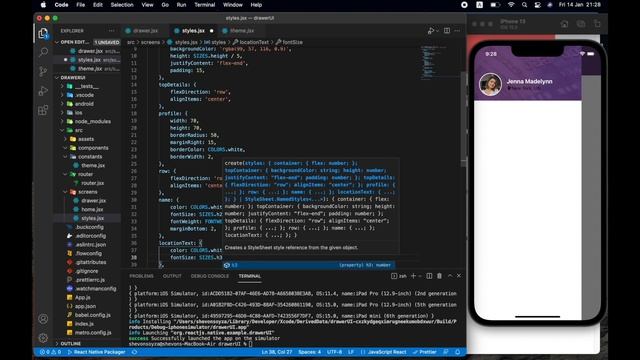The height and width of the screenshot is (360, 640).
Task: Click the Wi-Fi icon in menu bar
Action: [x=511, y=5]
